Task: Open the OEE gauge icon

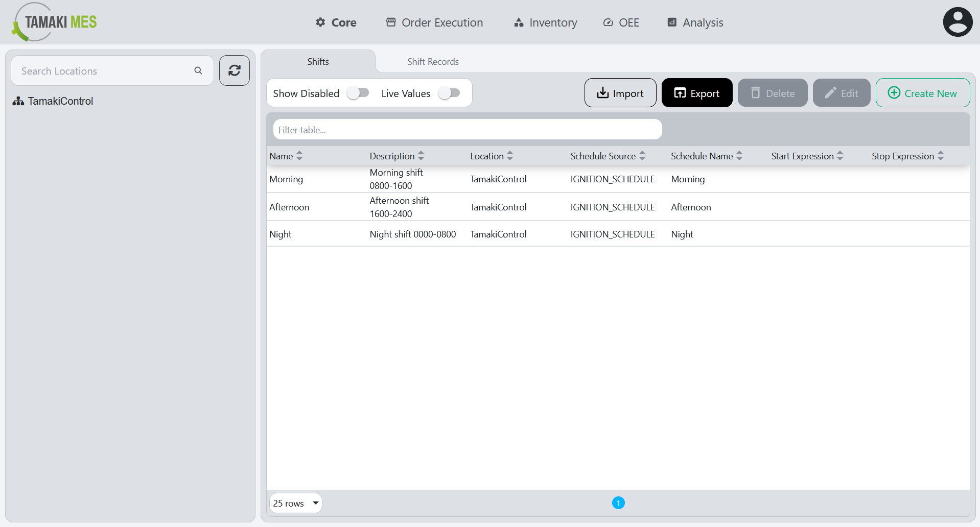Action: tap(608, 22)
